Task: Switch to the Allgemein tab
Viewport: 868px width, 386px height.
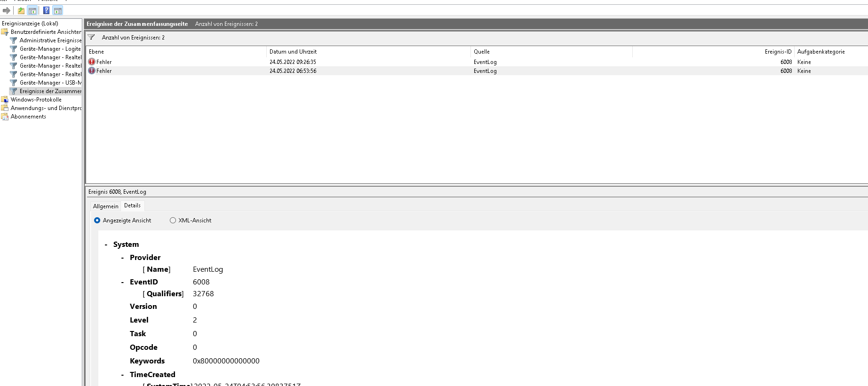Action: (x=106, y=206)
